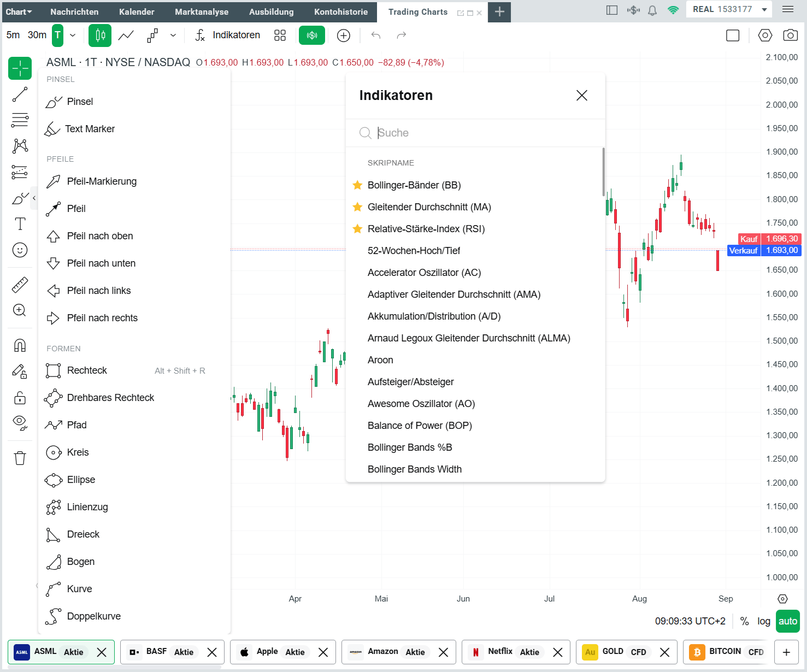The image size is (807, 672).
Task: Open the Ausbildung tab
Action: (271, 11)
